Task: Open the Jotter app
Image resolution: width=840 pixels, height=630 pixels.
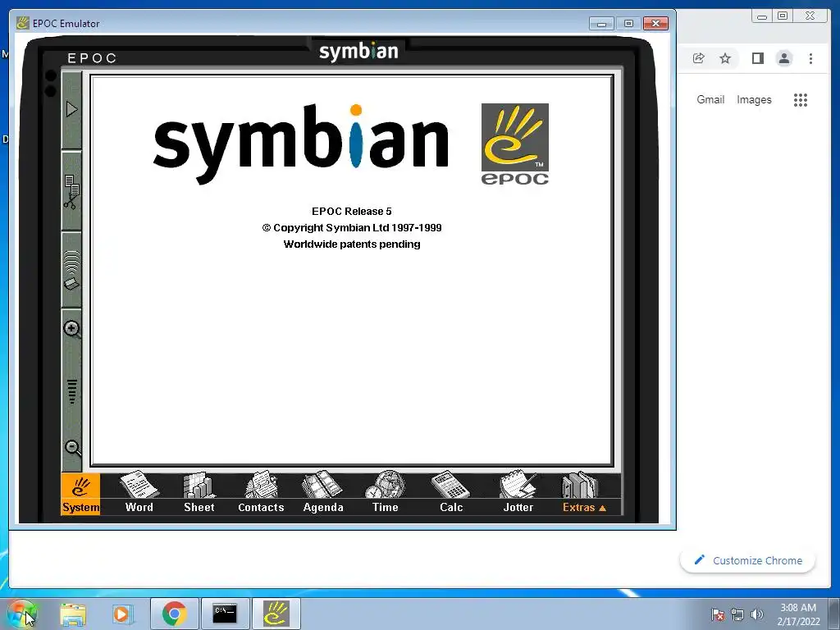Action: coord(518,494)
